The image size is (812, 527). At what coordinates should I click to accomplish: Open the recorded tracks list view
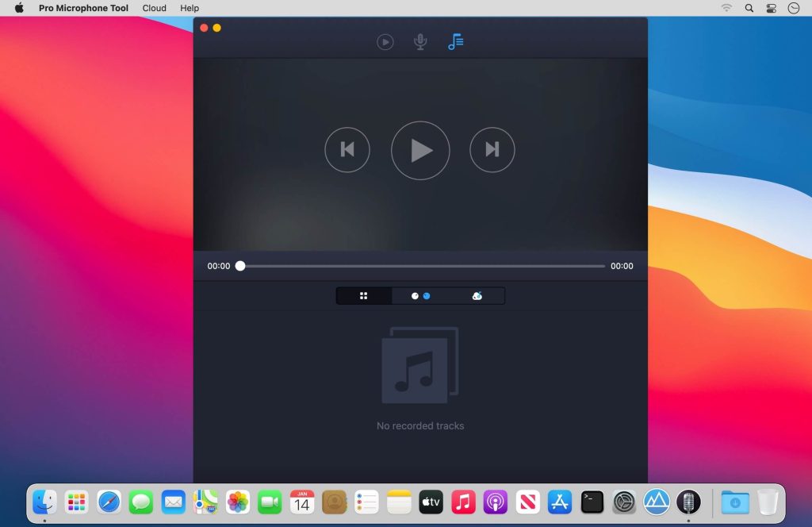pyautogui.click(x=455, y=42)
